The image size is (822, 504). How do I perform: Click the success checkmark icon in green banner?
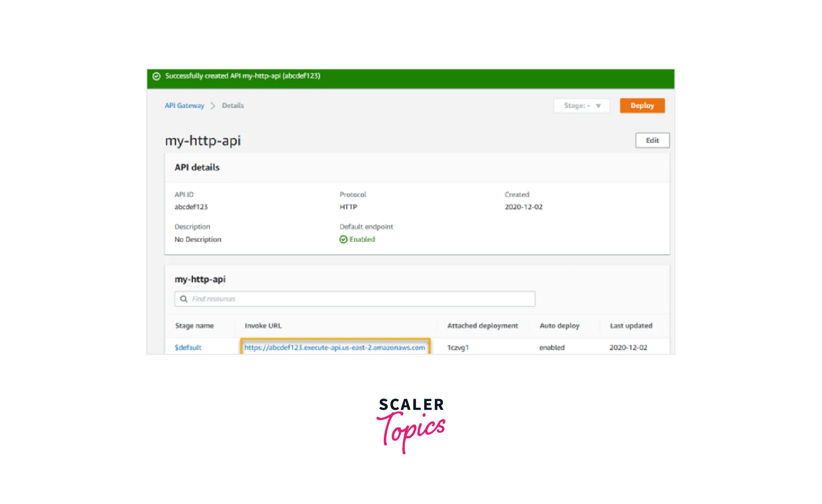pyautogui.click(x=156, y=76)
